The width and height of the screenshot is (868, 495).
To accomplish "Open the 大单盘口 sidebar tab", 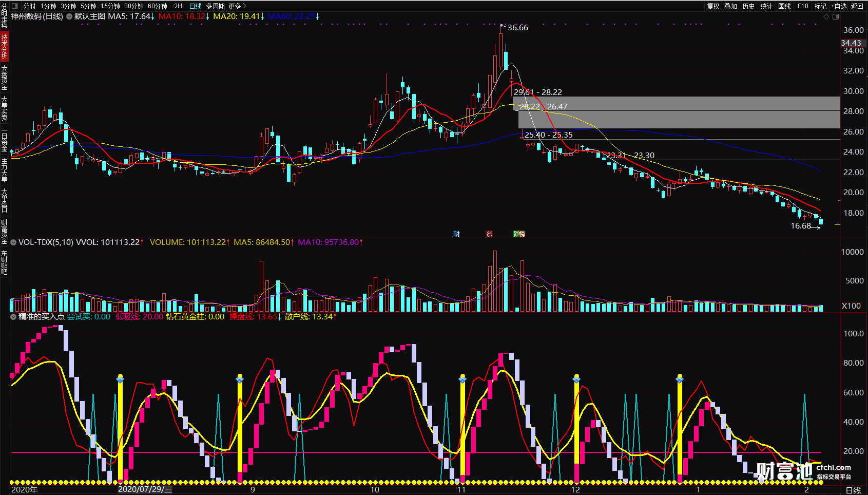I will (4, 200).
